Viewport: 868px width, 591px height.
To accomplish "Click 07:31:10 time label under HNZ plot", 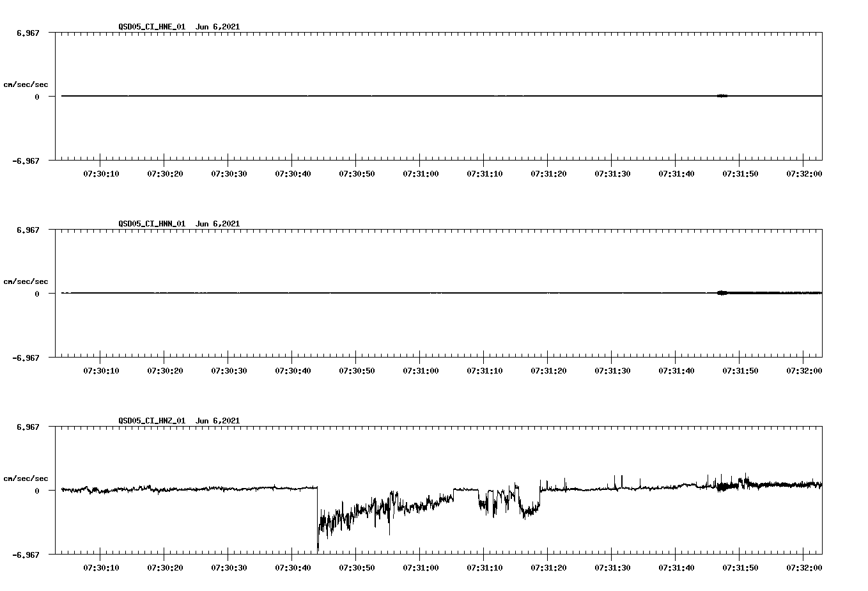I will [x=484, y=567].
